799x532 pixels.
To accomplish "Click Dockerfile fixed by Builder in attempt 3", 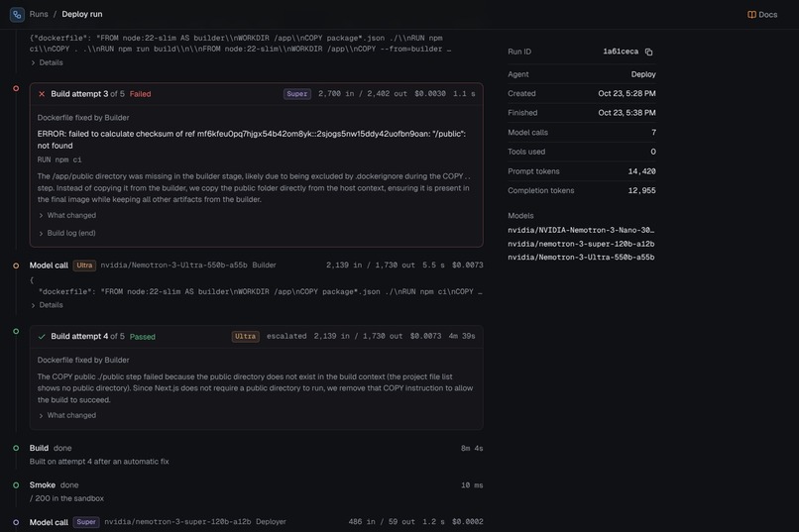I will click(83, 118).
